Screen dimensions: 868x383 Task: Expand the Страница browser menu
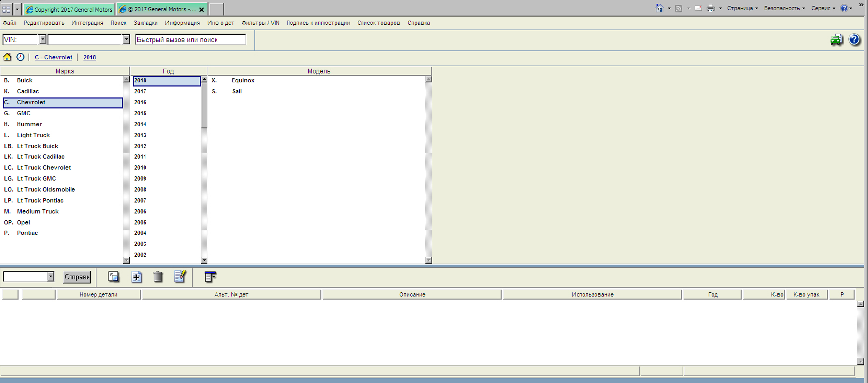click(742, 8)
